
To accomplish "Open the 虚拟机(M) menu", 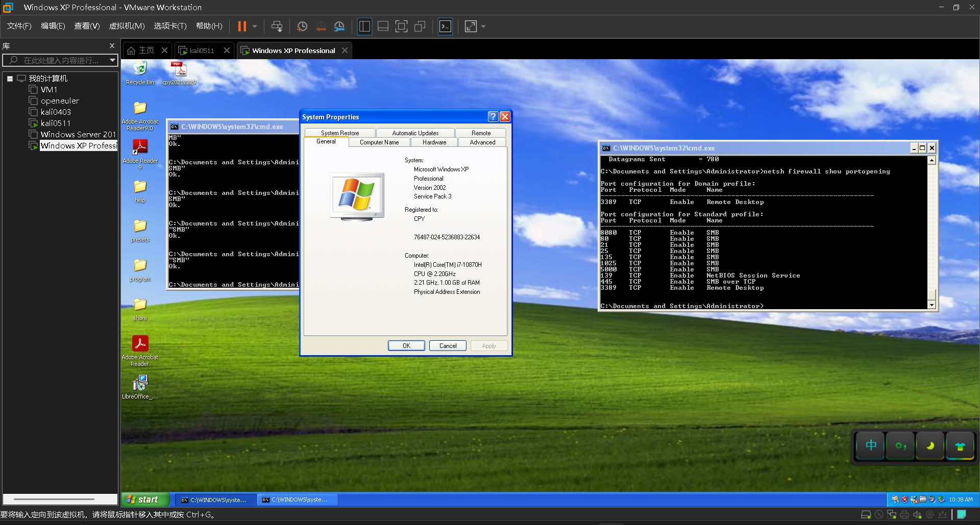I will (x=127, y=26).
